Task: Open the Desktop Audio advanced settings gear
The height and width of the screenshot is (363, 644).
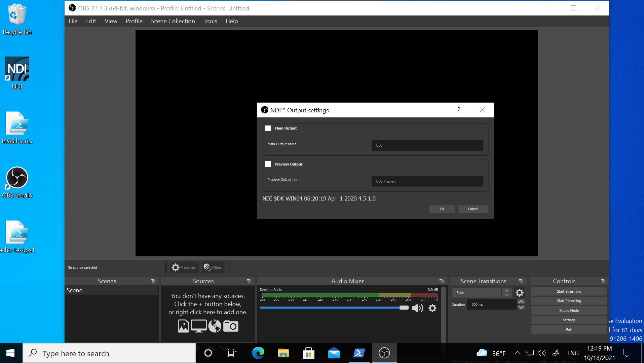Action: (432, 308)
